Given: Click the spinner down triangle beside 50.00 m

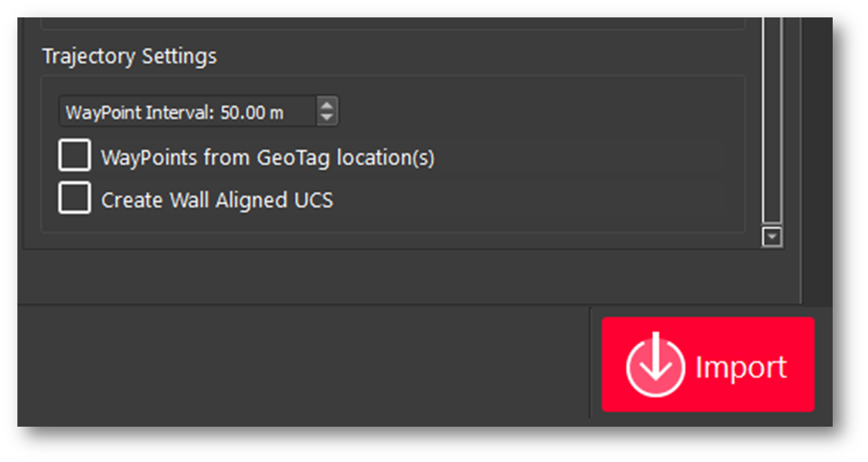Looking at the screenshot, I should click(x=327, y=117).
